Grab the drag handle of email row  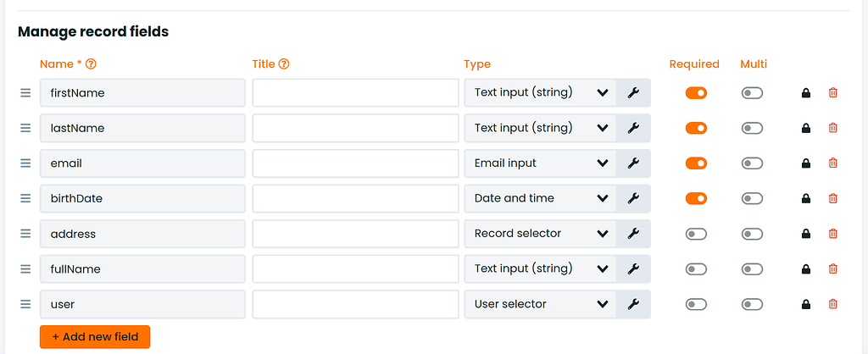point(25,163)
